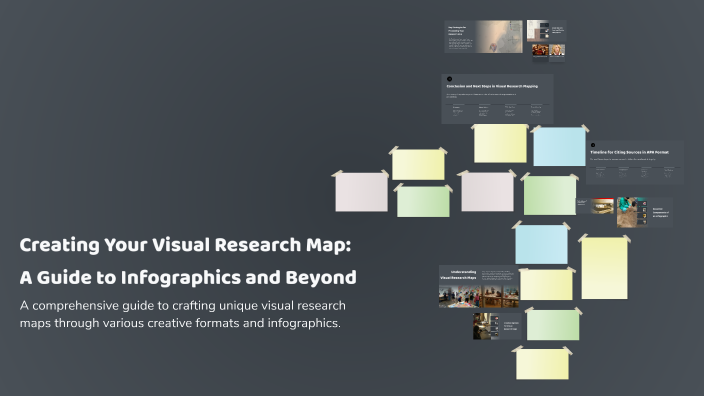Select the leftmost lavender sticky note
704x396 pixels.
[361, 192]
